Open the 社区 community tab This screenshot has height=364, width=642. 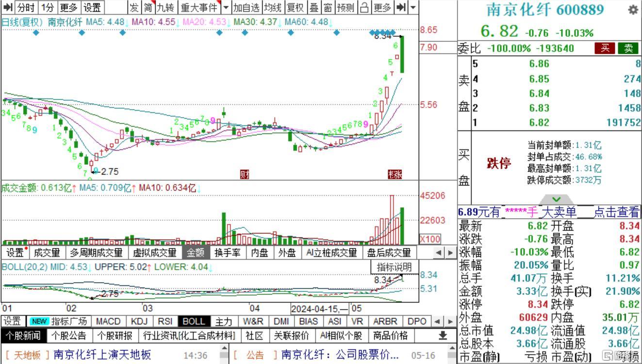tap(254, 335)
